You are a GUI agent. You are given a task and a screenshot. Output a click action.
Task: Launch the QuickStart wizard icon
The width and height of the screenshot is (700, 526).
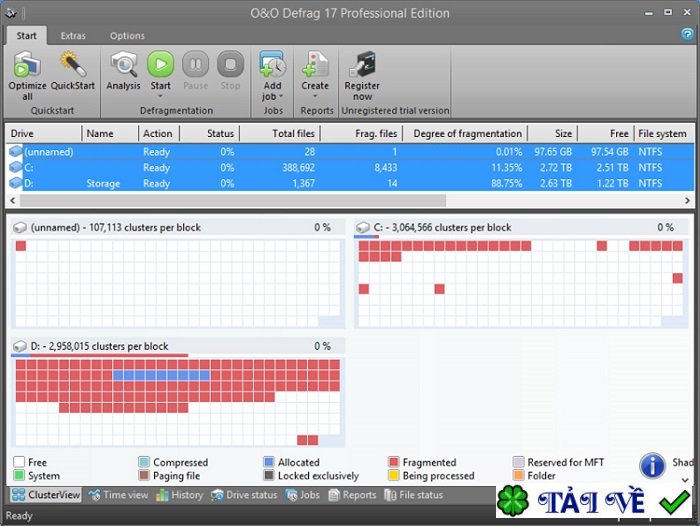click(x=73, y=64)
